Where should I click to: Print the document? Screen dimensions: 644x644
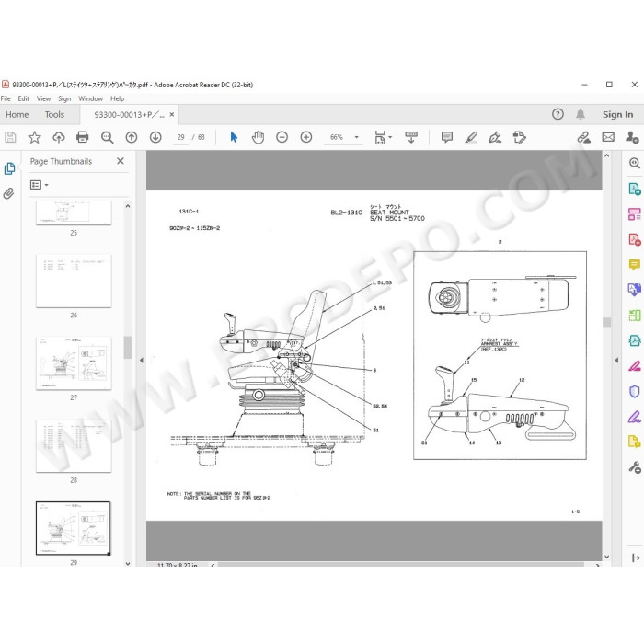click(x=83, y=137)
